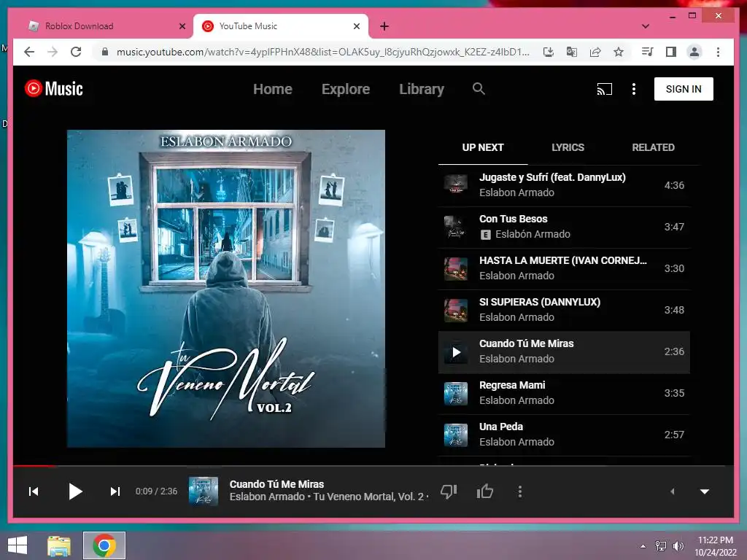Click play icon on Cuando Tú Me Miras row
This screenshot has width=747, height=560.
point(456,352)
